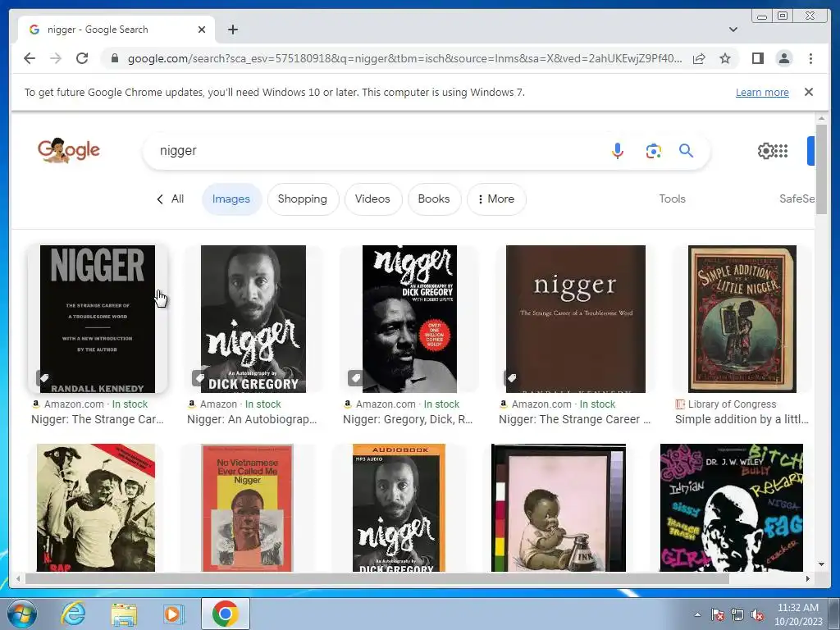840x630 pixels.
Task: Open the volume control in system tray
Action: tap(757, 614)
